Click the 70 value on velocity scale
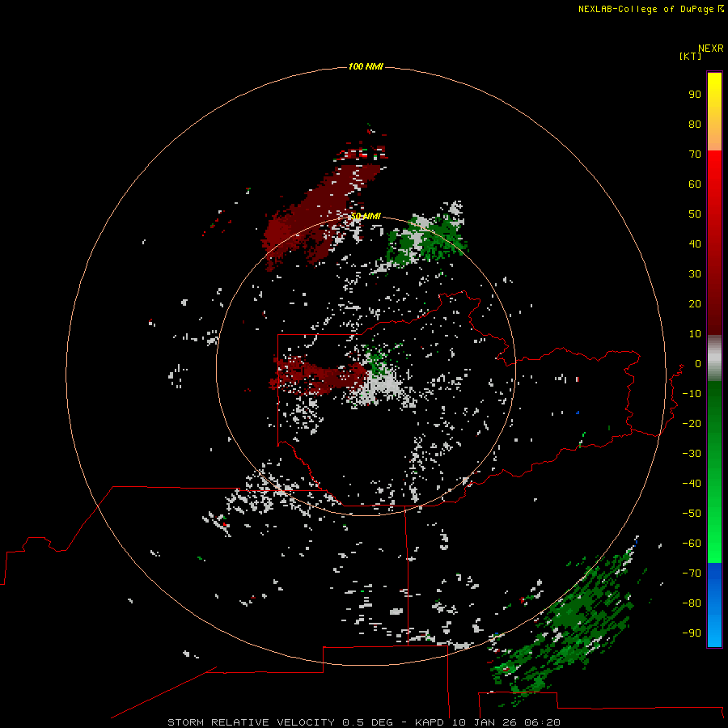The image size is (728, 728). (x=695, y=154)
